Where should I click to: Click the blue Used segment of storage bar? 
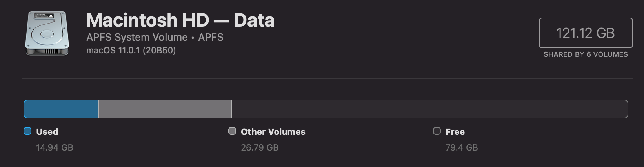[x=61, y=109]
